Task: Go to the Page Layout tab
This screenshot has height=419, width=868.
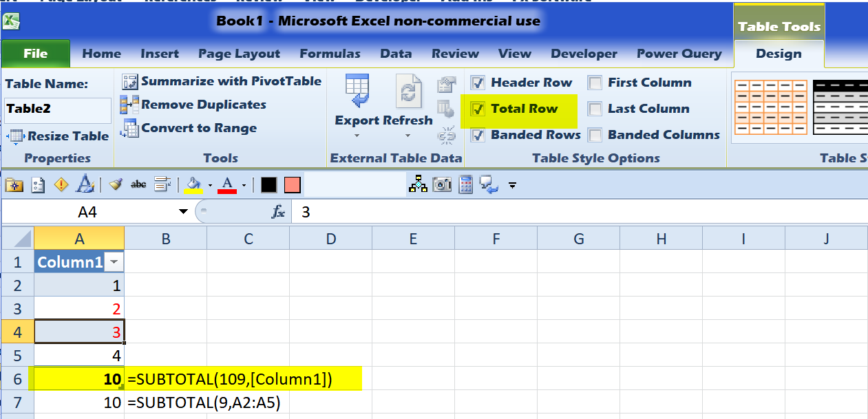Action: coord(239,54)
